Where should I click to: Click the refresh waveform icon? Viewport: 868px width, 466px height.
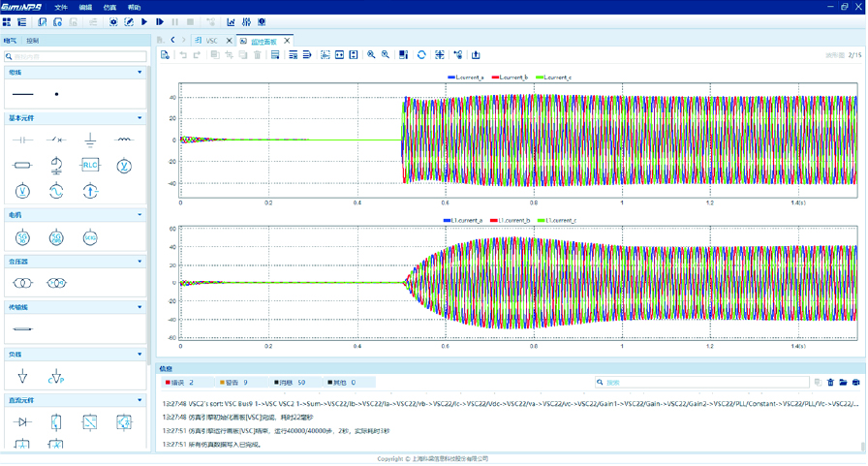coord(421,55)
